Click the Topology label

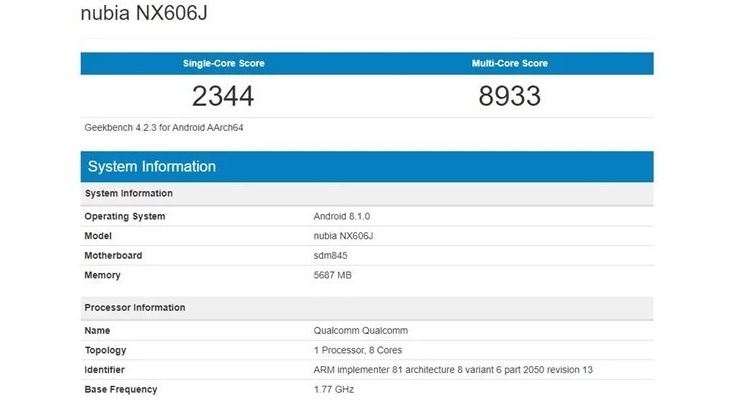pos(105,350)
